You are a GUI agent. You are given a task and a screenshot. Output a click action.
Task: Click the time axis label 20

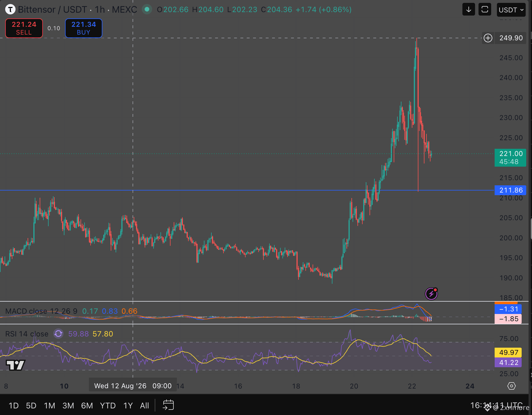pos(354,386)
